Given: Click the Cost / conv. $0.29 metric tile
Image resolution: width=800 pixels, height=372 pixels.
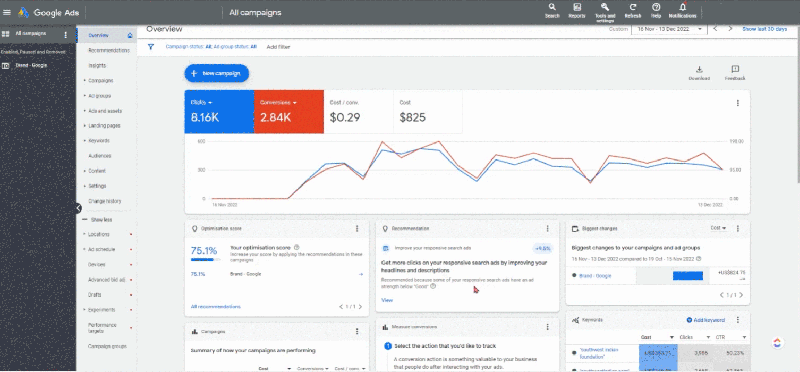Looking at the screenshot, I should [358, 112].
